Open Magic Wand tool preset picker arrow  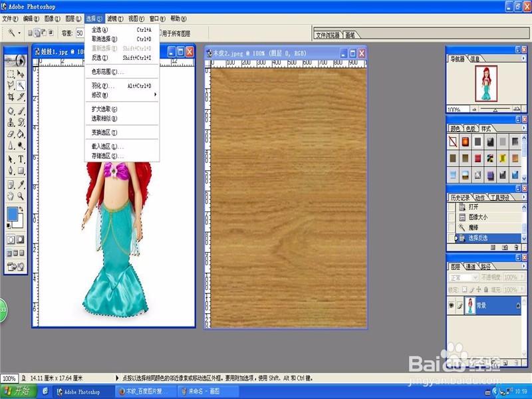coord(19,33)
